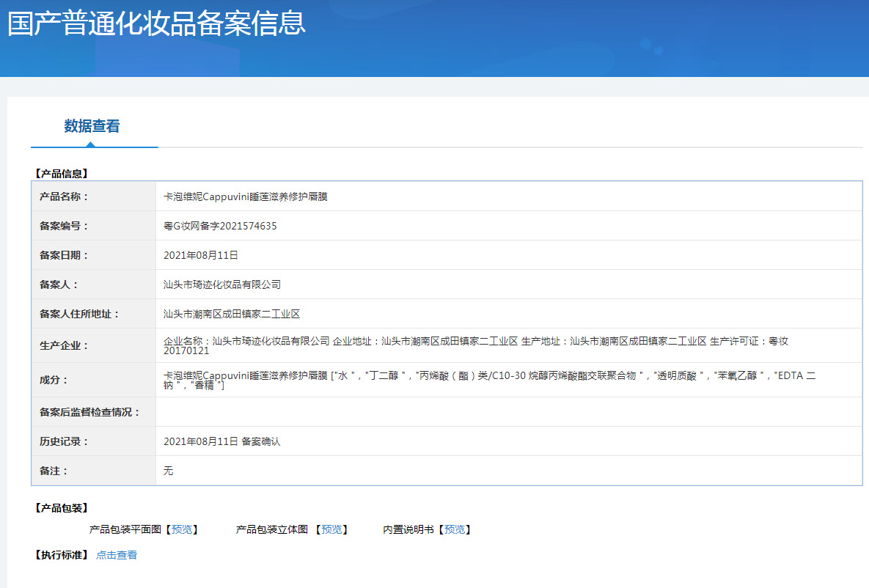Preview the 内置说明书 document
Screen dimensions: 869x588
coord(454,529)
